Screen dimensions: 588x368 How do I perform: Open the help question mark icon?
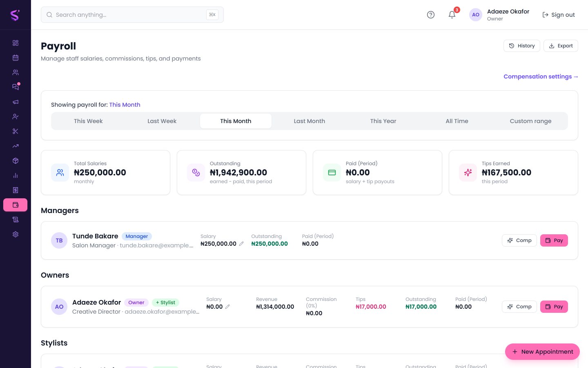431,15
